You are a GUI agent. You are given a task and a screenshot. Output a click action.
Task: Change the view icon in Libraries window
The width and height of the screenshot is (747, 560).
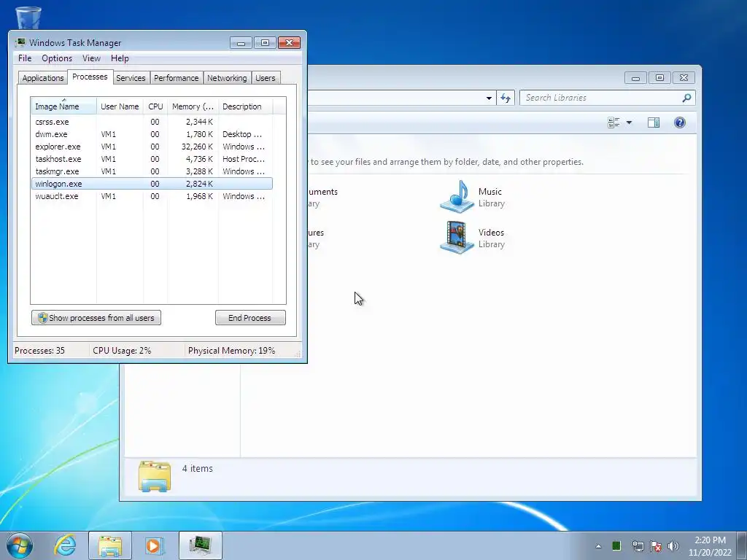tap(614, 122)
